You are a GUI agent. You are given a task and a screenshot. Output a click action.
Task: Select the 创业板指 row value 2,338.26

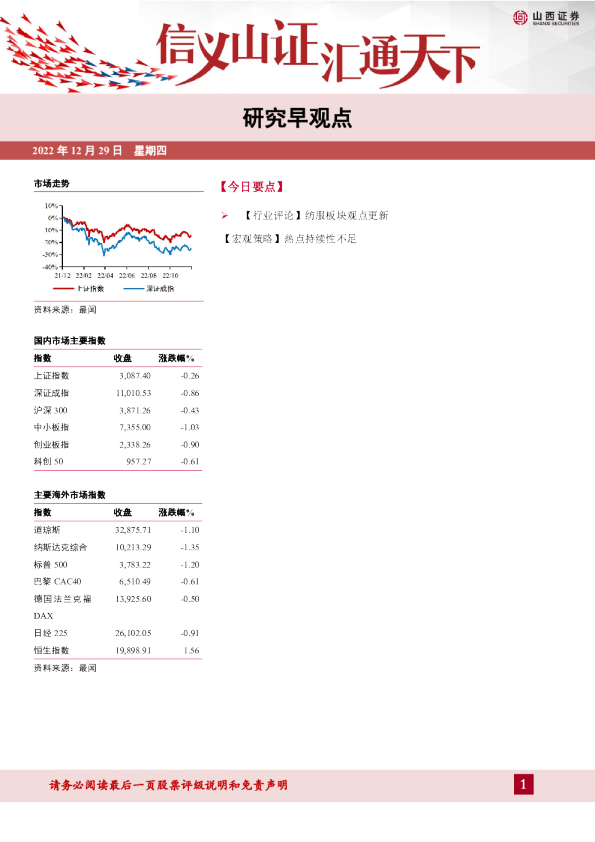click(x=135, y=445)
